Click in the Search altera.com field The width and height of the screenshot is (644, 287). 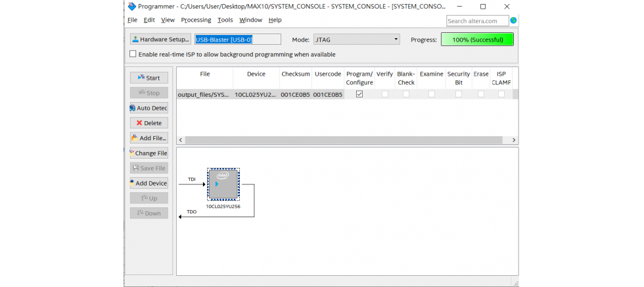pyautogui.click(x=477, y=21)
